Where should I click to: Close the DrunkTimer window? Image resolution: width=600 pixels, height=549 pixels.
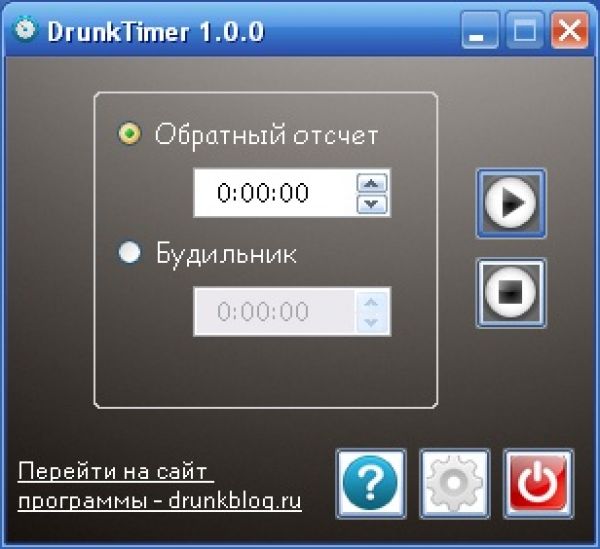click(x=569, y=30)
